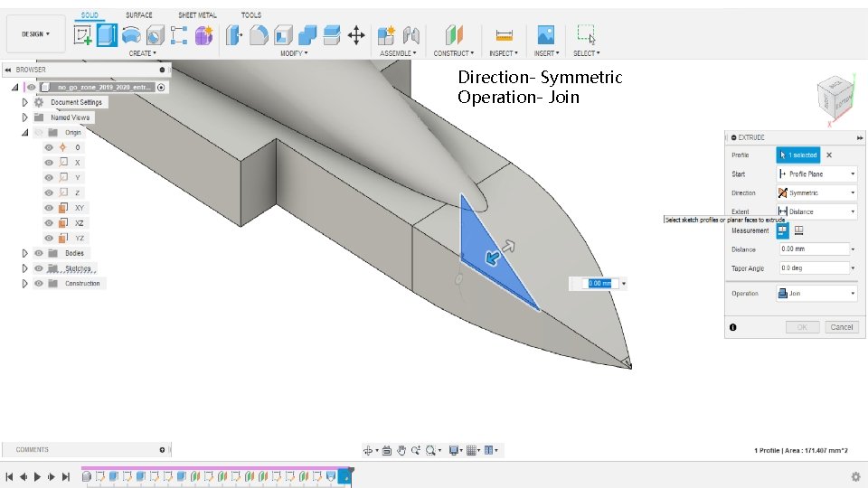Image resolution: width=868 pixels, height=488 pixels.
Task: Open the Direction Symmetric dropdown
Action: coord(817,192)
